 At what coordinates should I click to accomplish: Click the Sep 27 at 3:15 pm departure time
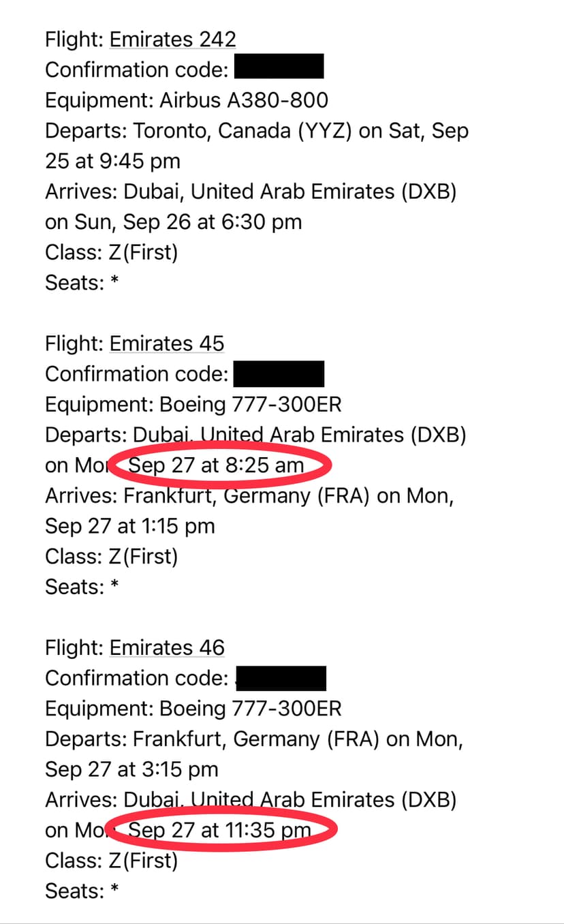pos(131,769)
